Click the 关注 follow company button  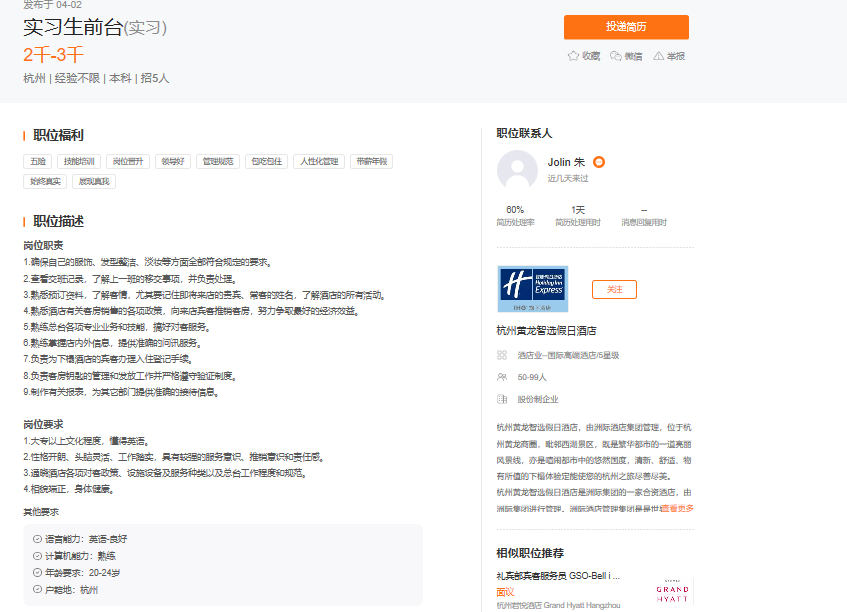coord(614,289)
